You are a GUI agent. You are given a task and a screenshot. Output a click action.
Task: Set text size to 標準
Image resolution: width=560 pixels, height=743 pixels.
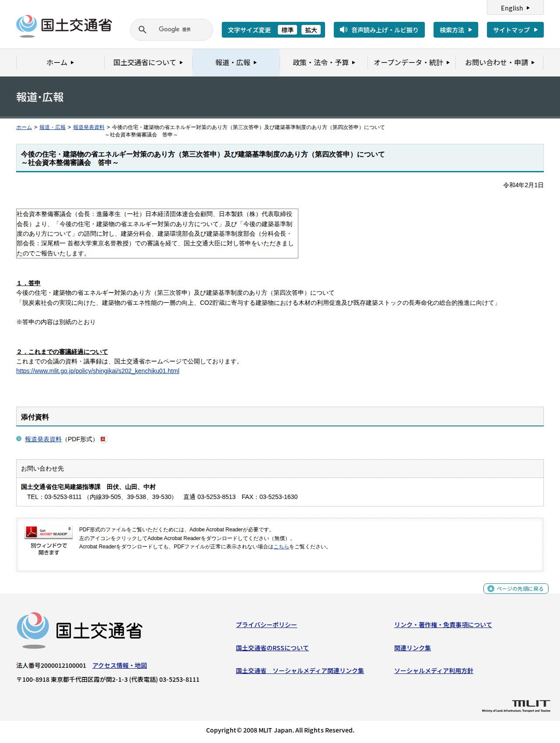pyautogui.click(x=287, y=30)
